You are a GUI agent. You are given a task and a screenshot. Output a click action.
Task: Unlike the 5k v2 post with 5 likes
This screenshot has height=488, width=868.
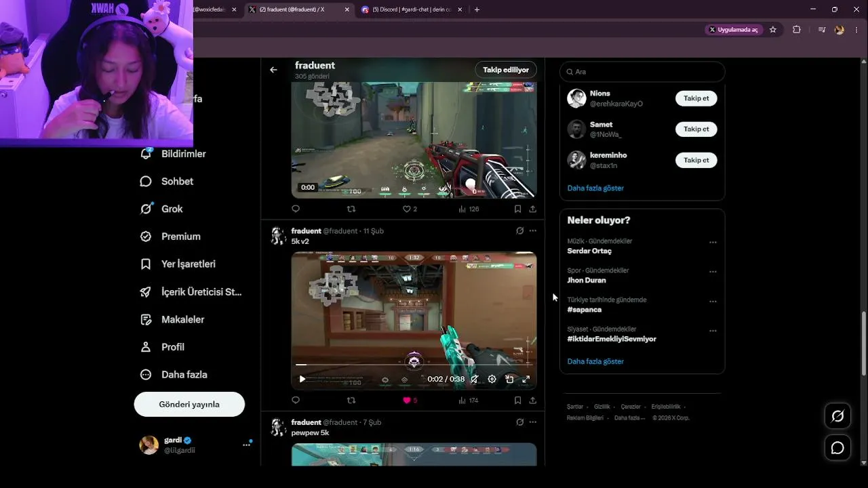coord(410,401)
